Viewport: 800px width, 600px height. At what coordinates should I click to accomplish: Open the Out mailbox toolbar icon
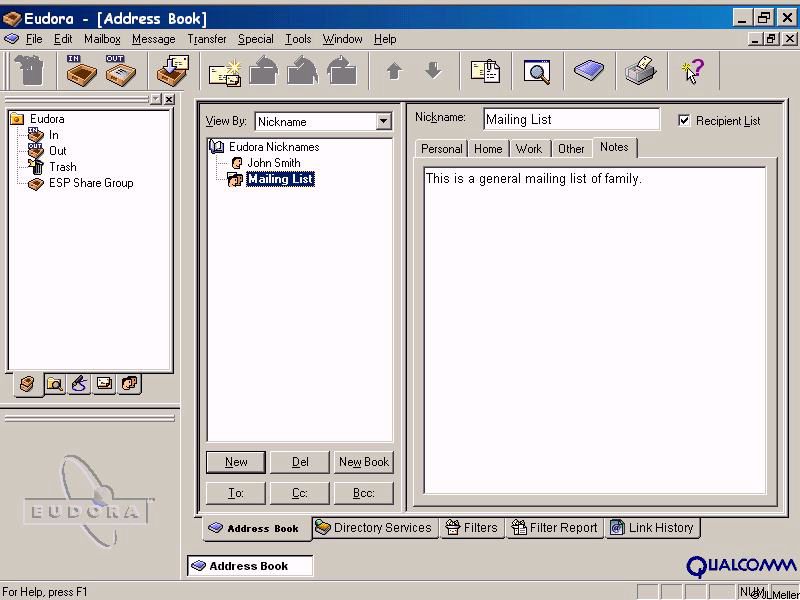click(120, 70)
